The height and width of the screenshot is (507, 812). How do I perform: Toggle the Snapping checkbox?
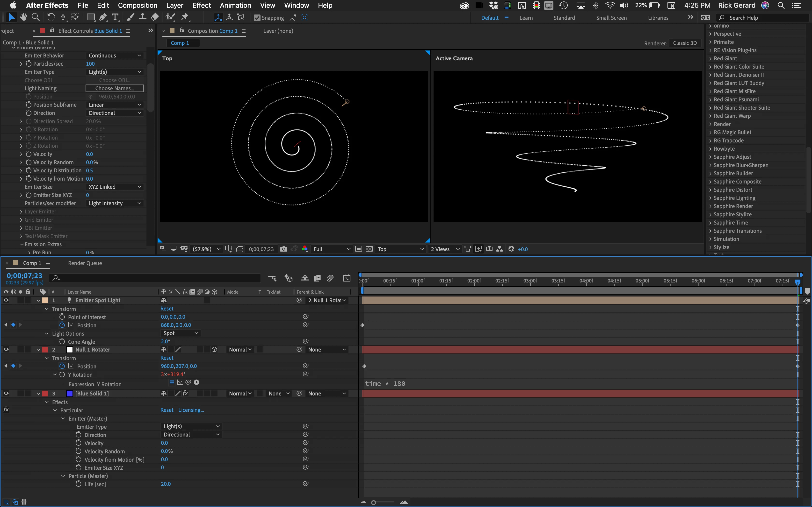(257, 18)
